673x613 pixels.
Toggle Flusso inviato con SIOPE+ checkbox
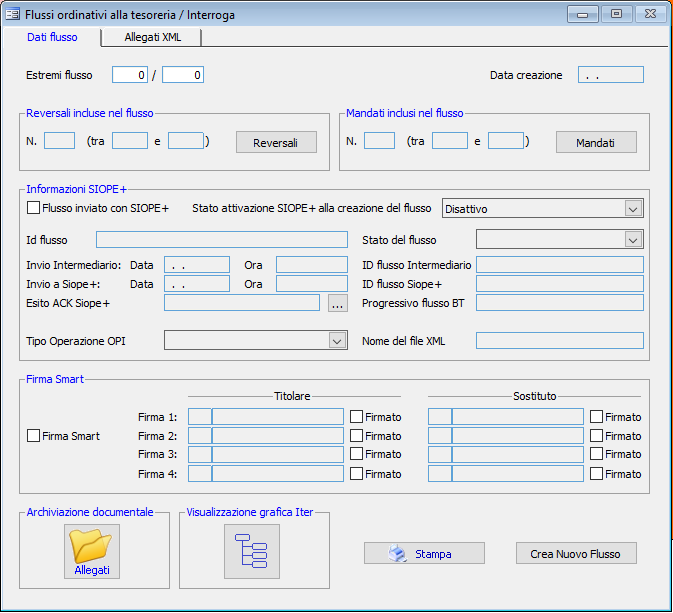click(x=33, y=208)
